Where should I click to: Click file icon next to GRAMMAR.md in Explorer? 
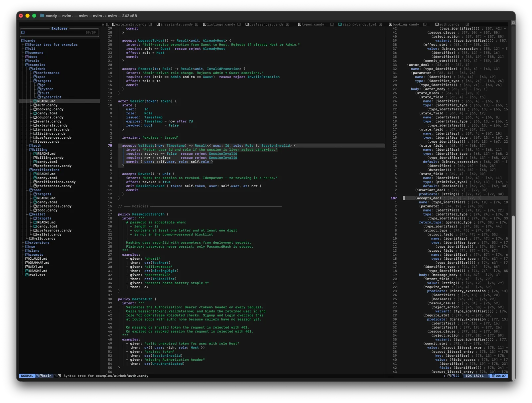pyautogui.click(x=27, y=263)
